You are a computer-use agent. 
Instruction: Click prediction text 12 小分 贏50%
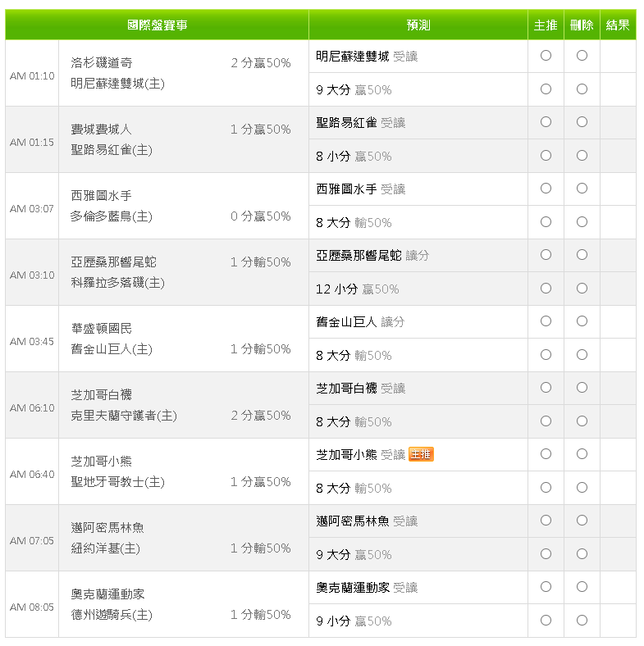coord(357,289)
